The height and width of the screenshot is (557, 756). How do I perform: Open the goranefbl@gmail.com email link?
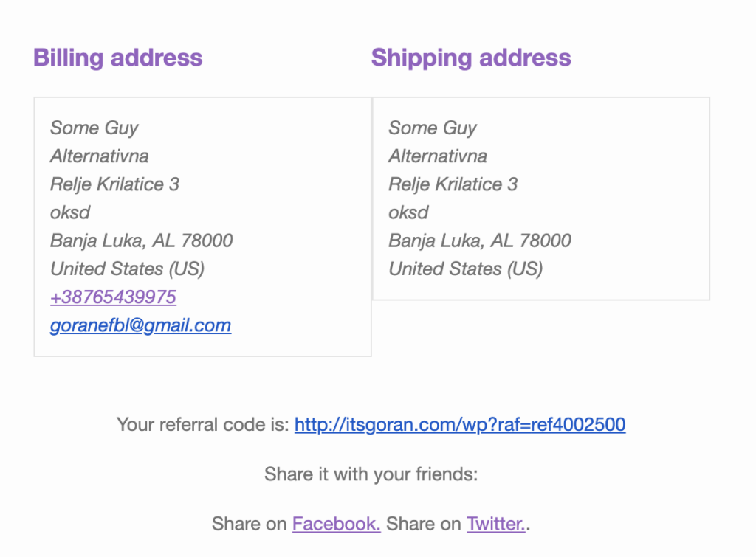pos(140,325)
